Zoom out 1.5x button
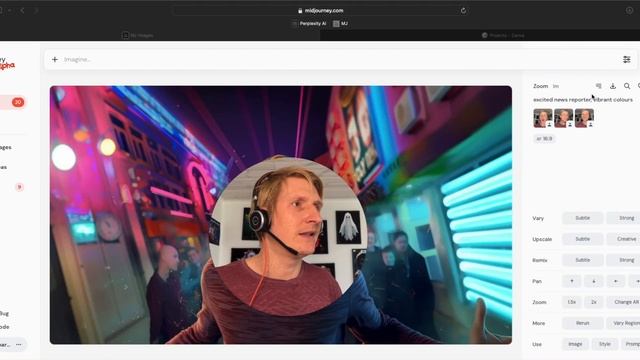The image size is (640, 360). coord(571,302)
